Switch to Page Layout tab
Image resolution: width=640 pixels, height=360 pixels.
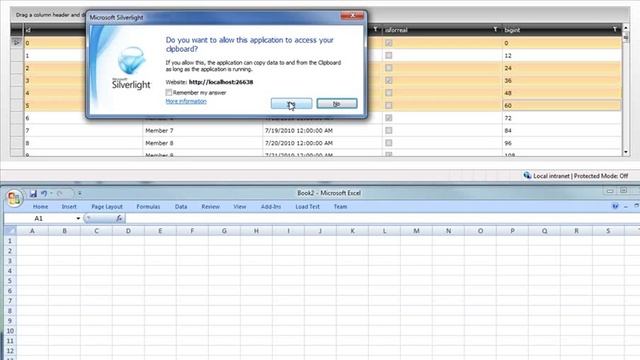click(107, 207)
